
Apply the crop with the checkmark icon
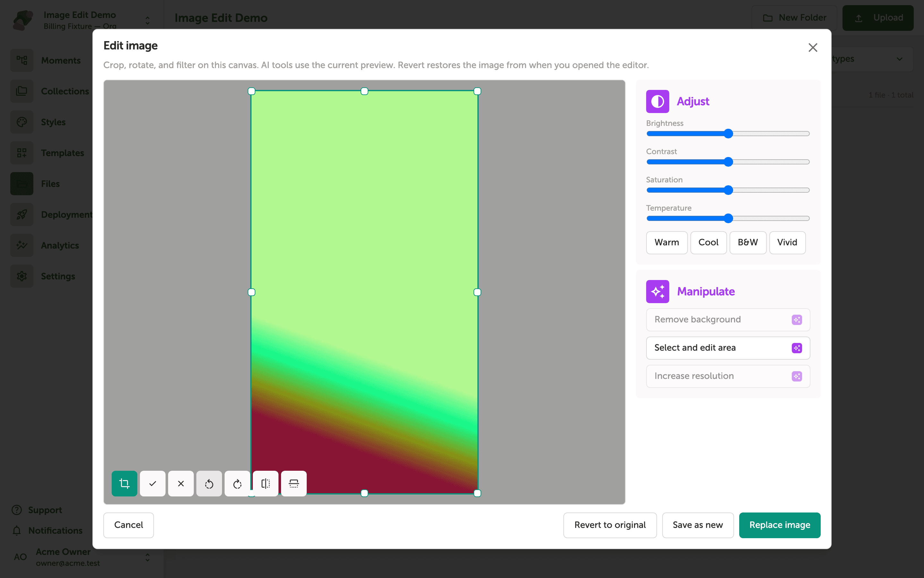click(152, 484)
